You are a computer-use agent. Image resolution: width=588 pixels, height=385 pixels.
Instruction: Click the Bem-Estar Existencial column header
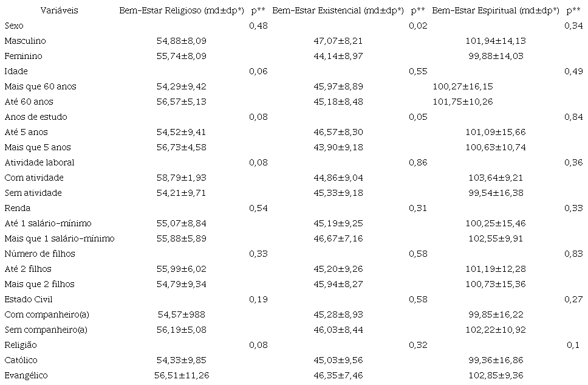339,10
